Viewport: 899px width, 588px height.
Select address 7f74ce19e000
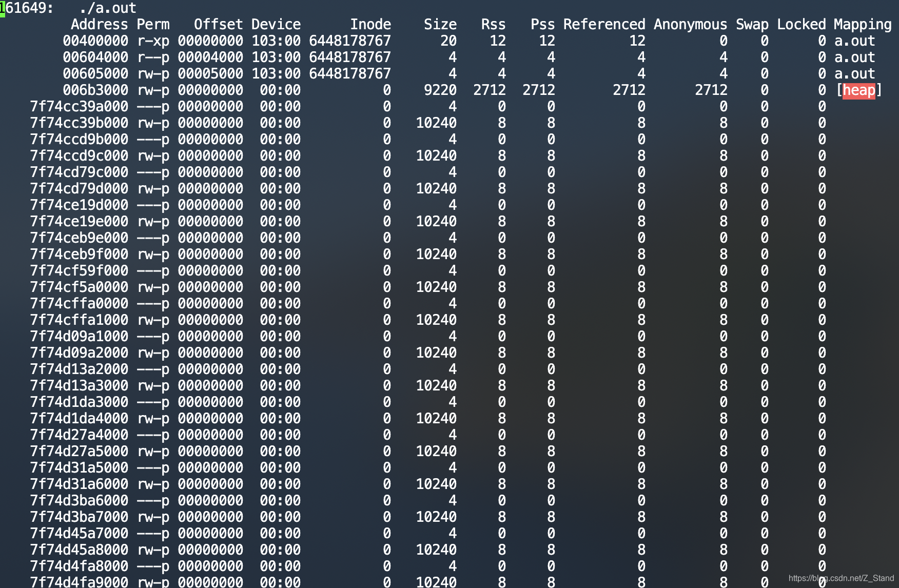click(x=79, y=222)
